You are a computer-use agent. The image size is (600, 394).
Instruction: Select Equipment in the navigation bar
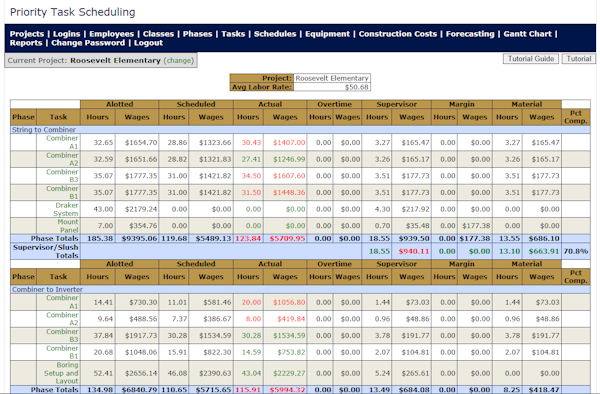327,34
